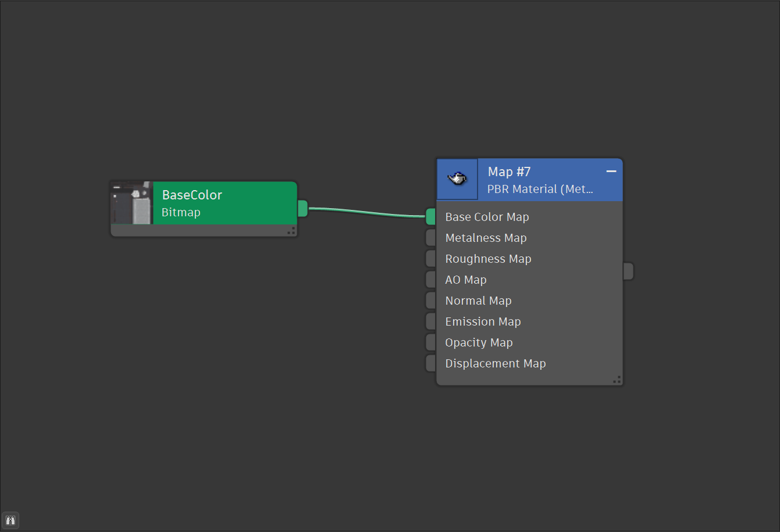Select the wire connecting BaseColor to material

point(366,212)
